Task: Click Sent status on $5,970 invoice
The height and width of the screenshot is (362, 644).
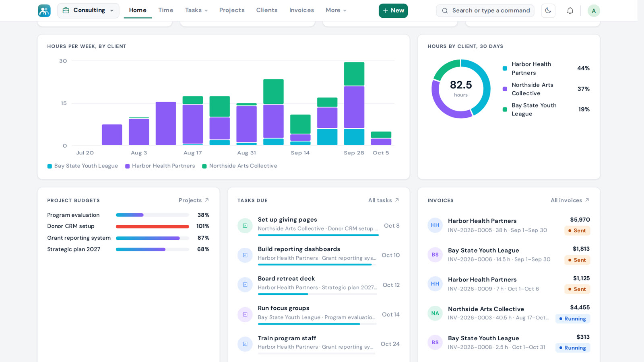Action: coord(577,230)
